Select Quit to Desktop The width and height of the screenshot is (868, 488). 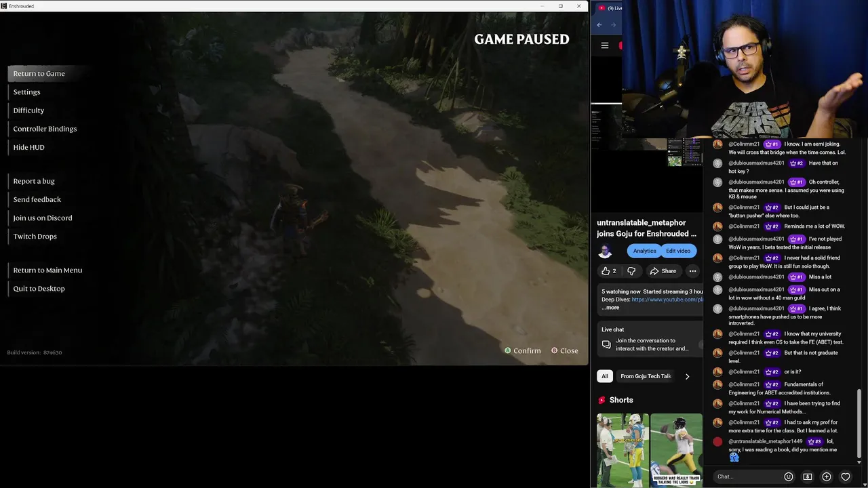click(x=39, y=288)
